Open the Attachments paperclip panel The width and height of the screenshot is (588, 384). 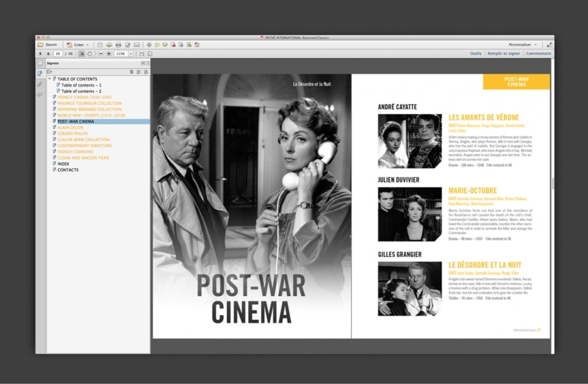click(x=39, y=84)
